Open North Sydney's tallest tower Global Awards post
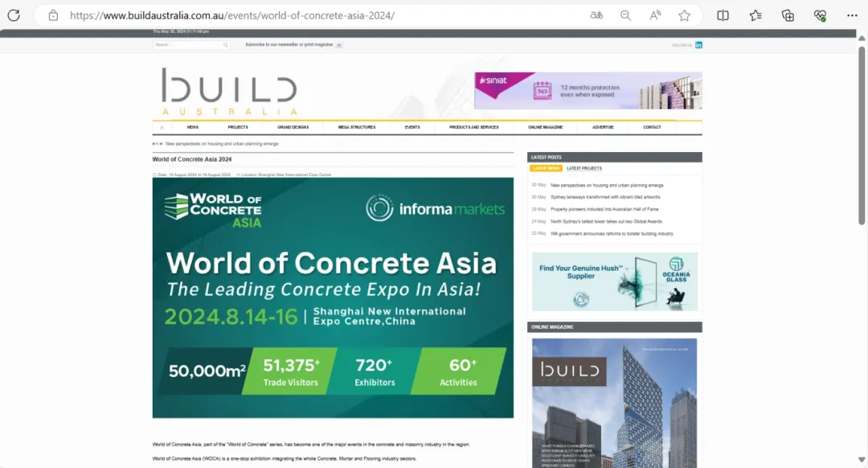 [x=607, y=222]
